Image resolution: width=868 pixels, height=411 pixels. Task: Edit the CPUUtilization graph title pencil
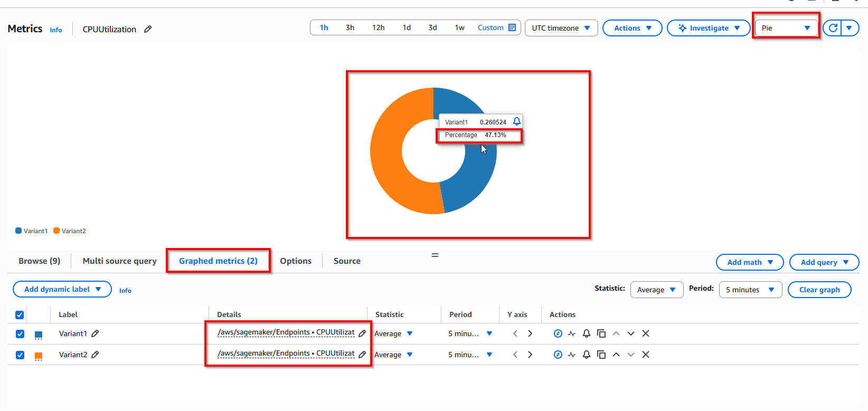[x=148, y=29]
